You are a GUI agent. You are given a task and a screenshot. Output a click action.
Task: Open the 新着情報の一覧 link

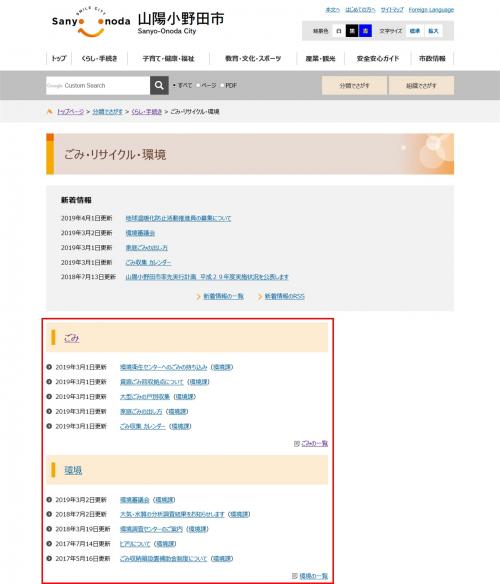224,296
